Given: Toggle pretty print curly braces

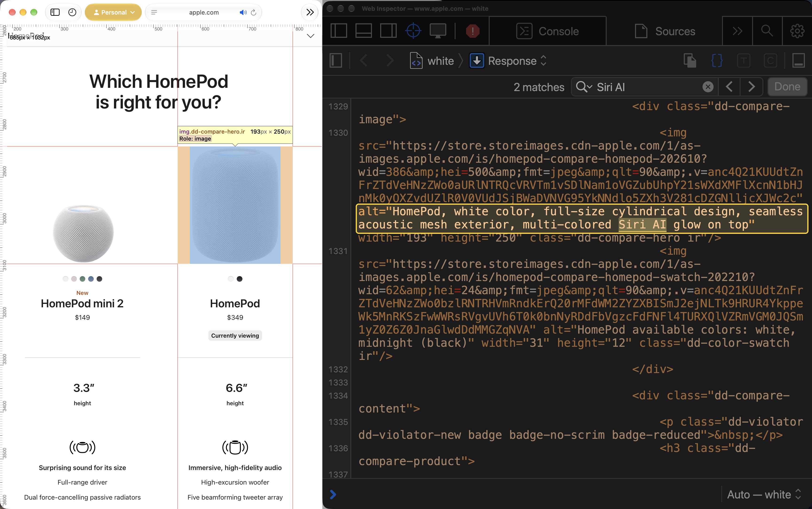Looking at the screenshot, I should coord(717,61).
